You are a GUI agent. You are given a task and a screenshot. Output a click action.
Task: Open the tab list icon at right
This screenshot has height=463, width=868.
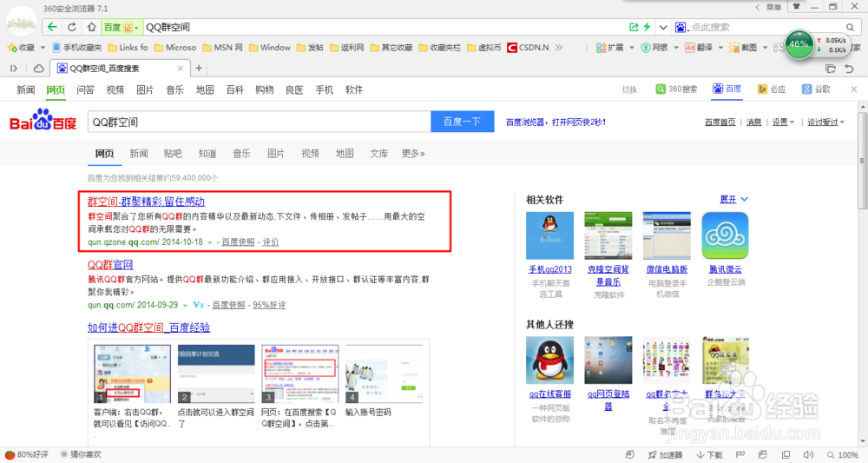coord(831,69)
